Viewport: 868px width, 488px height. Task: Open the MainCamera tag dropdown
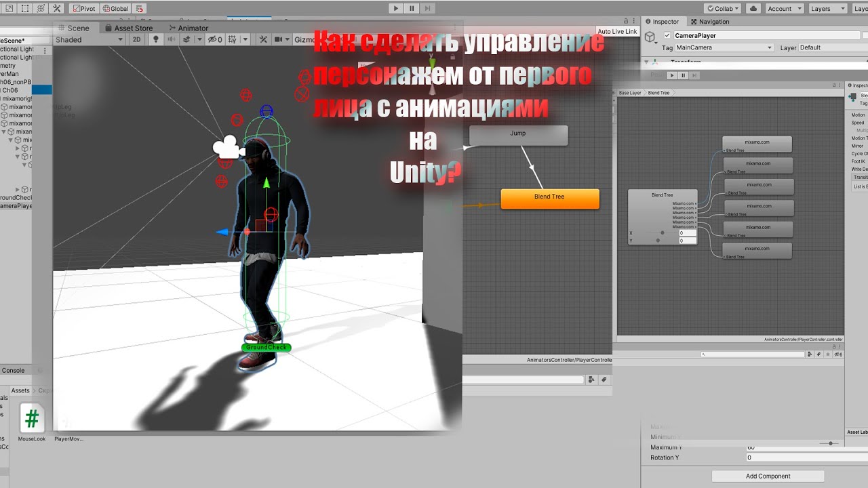pos(724,47)
